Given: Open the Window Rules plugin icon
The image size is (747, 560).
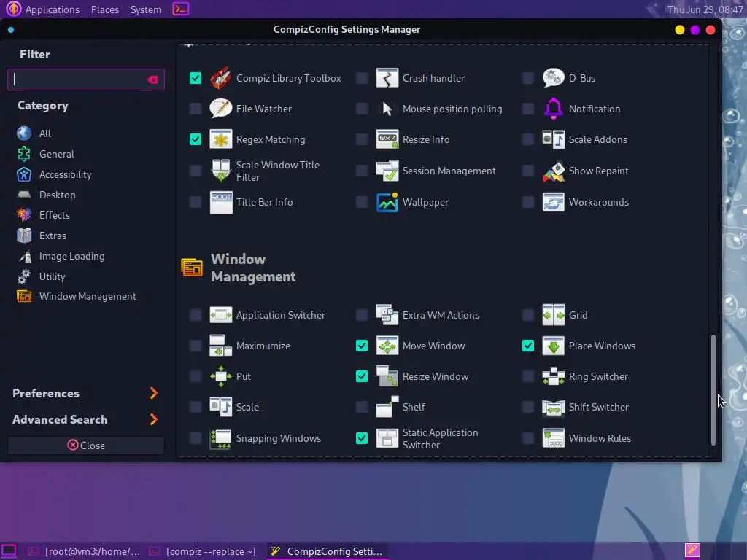Looking at the screenshot, I should tap(553, 438).
